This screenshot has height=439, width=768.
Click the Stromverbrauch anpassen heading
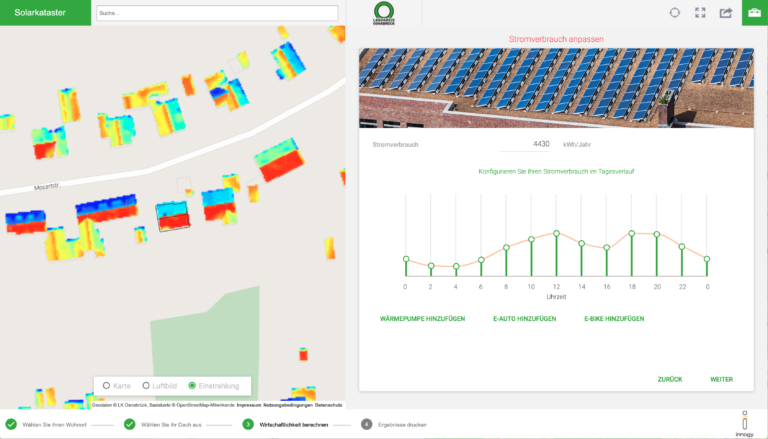click(x=556, y=39)
